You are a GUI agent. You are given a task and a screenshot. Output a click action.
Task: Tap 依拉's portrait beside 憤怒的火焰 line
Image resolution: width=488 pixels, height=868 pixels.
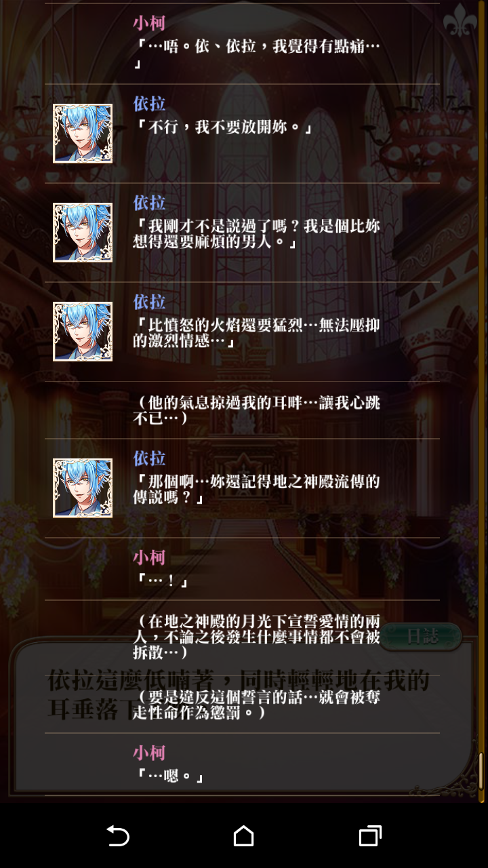tap(83, 332)
